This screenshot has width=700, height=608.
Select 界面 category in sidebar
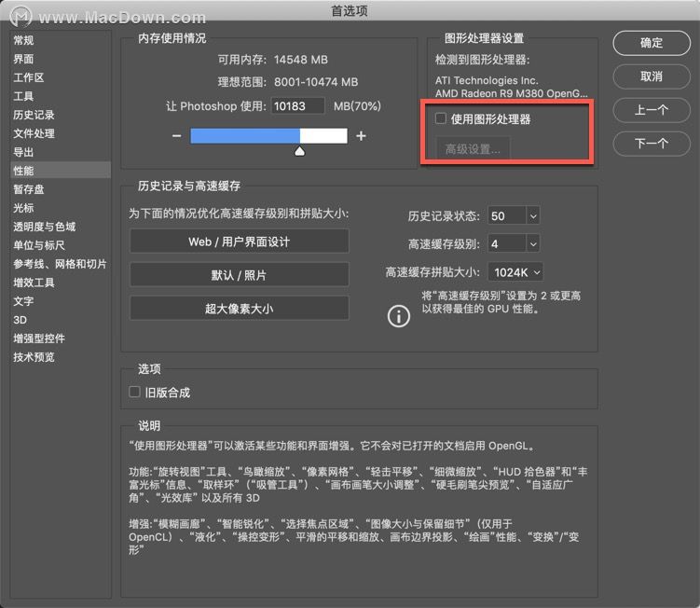pos(23,59)
